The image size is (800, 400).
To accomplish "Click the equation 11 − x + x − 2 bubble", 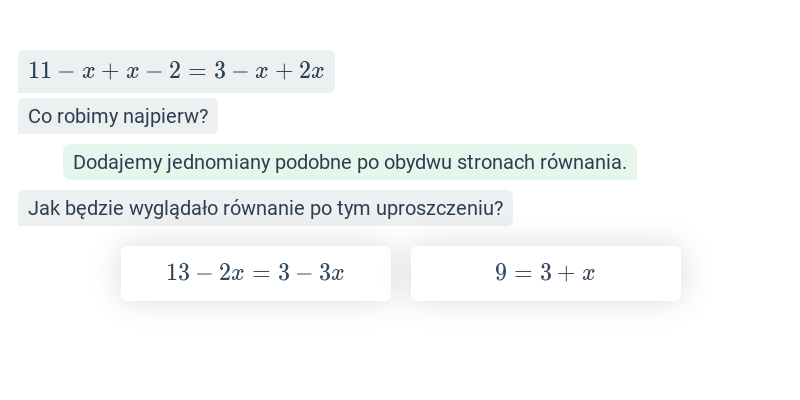I will tap(176, 71).
